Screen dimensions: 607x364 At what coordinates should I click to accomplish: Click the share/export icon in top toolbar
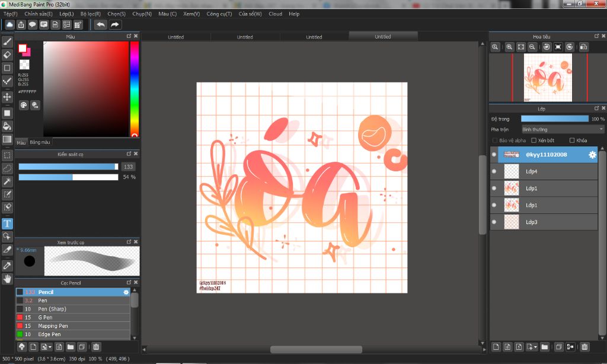21,25
